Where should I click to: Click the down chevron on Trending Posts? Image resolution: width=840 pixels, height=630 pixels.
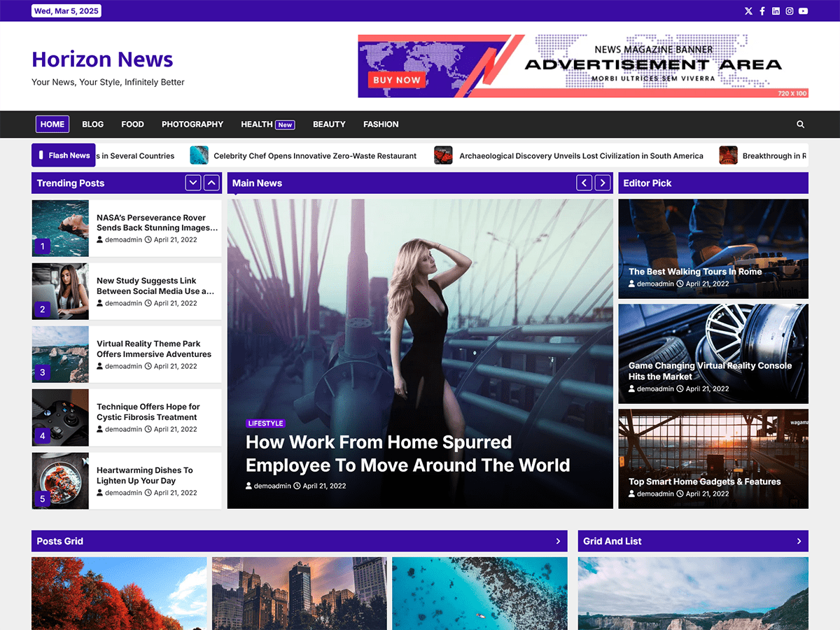(x=192, y=183)
